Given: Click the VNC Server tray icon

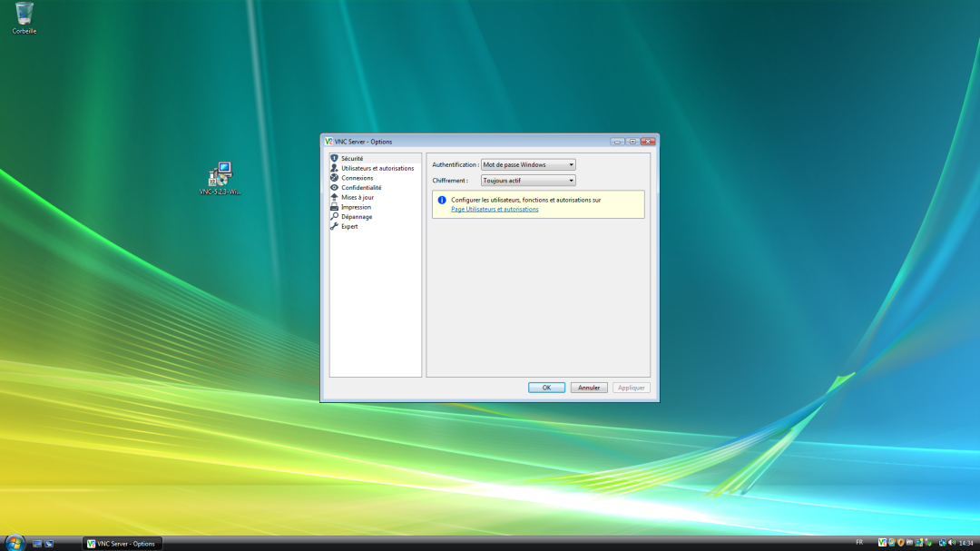Looking at the screenshot, I should 882,543.
